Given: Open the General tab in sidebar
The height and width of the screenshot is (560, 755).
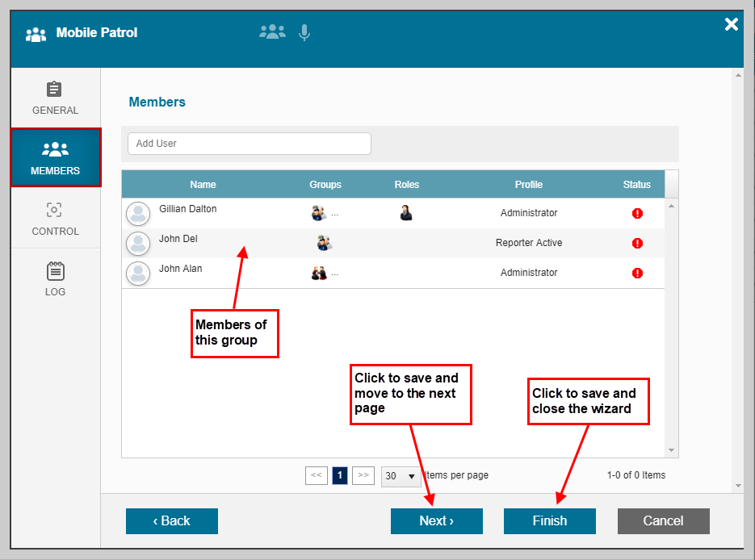Looking at the screenshot, I should pyautogui.click(x=56, y=98).
